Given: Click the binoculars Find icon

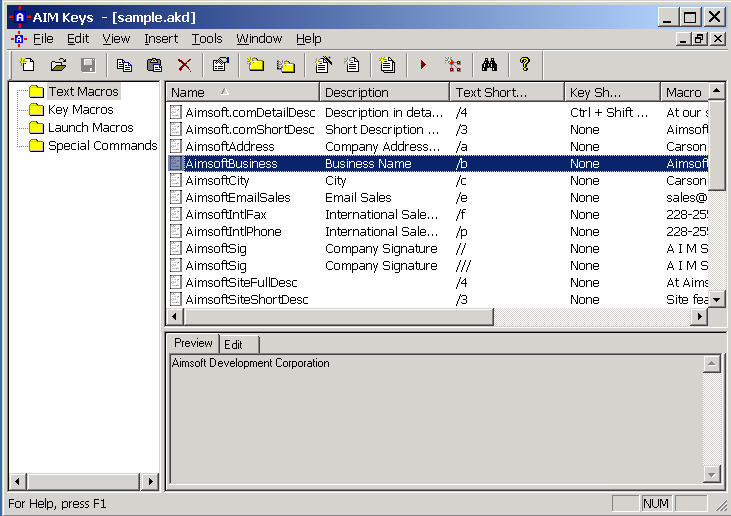Looking at the screenshot, I should (x=489, y=65).
